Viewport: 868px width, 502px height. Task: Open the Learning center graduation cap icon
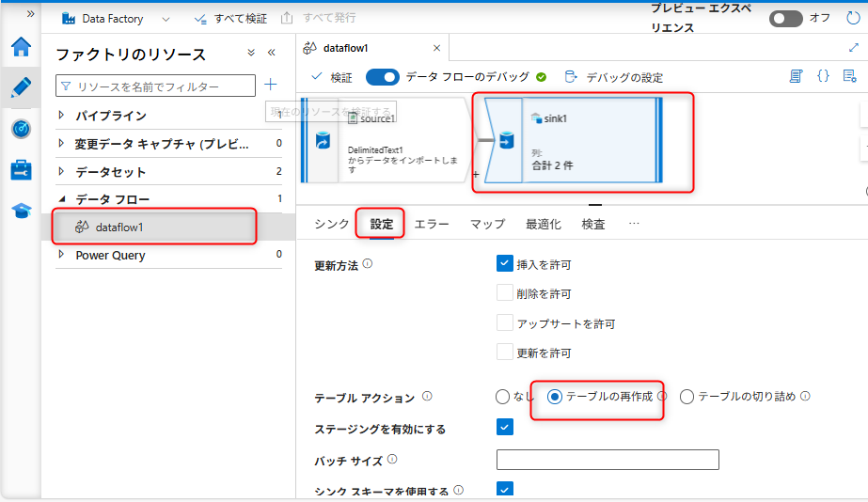(x=21, y=211)
